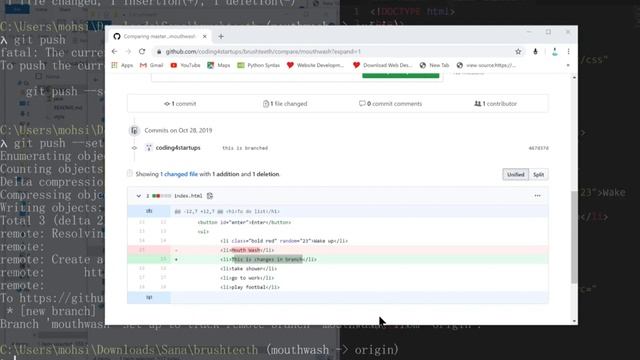Switch to the '1 commit' tab
The image size is (640, 360).
[x=180, y=104]
